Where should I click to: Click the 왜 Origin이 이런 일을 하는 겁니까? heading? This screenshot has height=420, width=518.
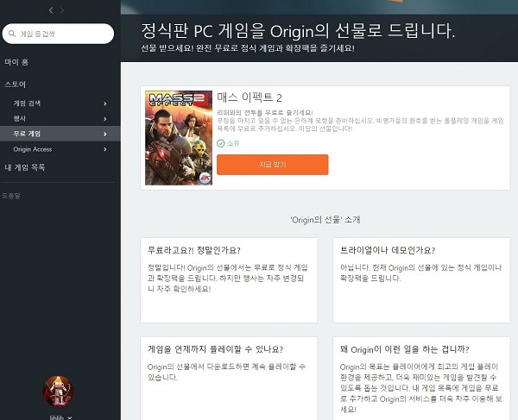[x=404, y=349]
